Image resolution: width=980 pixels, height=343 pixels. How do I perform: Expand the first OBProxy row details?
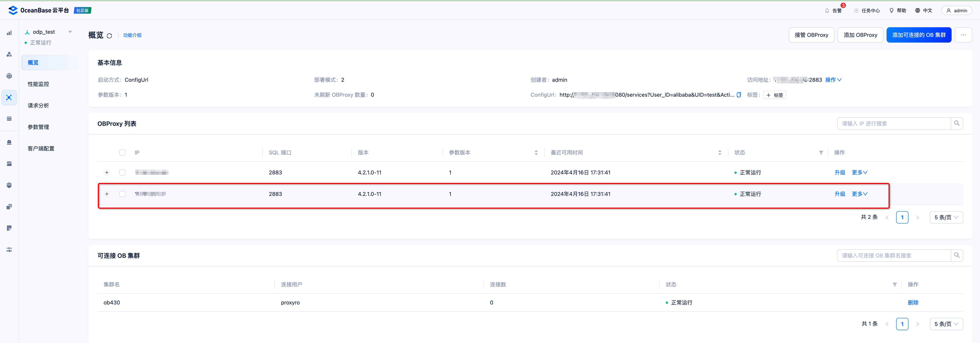107,173
